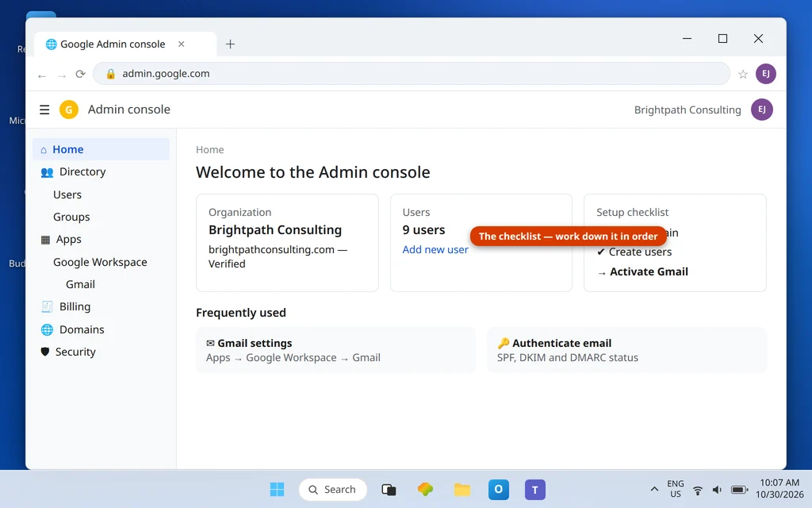Open Groups under Directory
This screenshot has width=812, height=508.
tap(101, 217)
